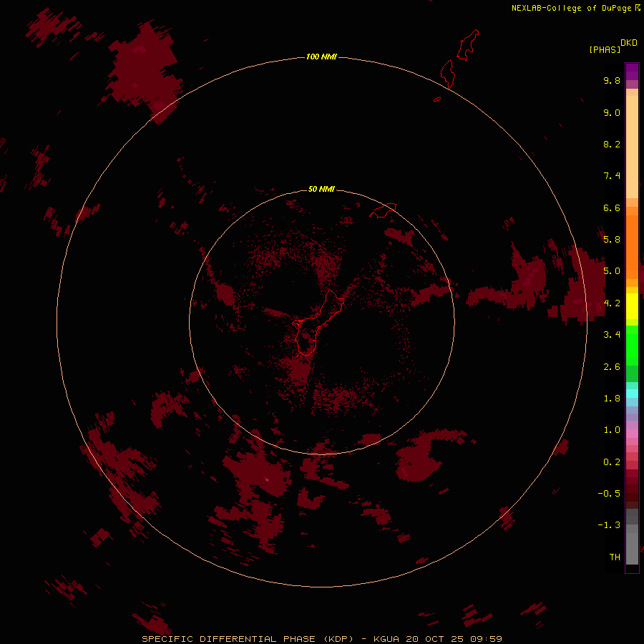Pick the light peach segment of color bar
The image size is (644, 644).
(x=632, y=147)
